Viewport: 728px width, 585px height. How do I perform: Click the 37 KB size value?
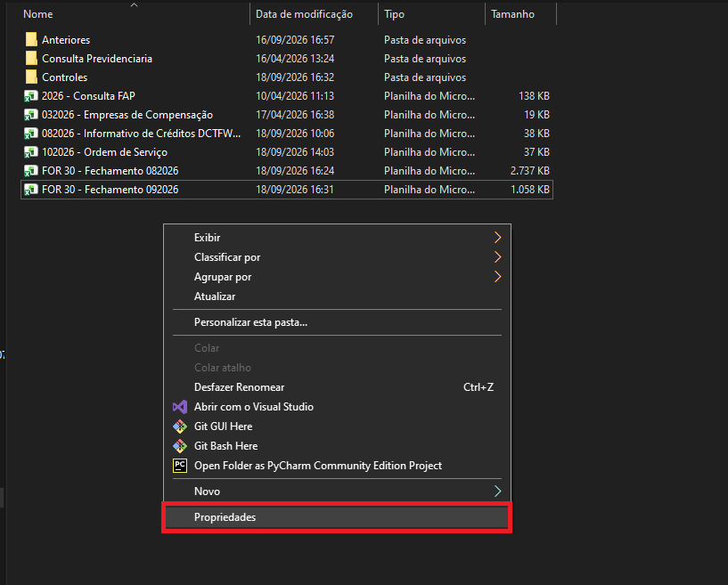pos(536,152)
